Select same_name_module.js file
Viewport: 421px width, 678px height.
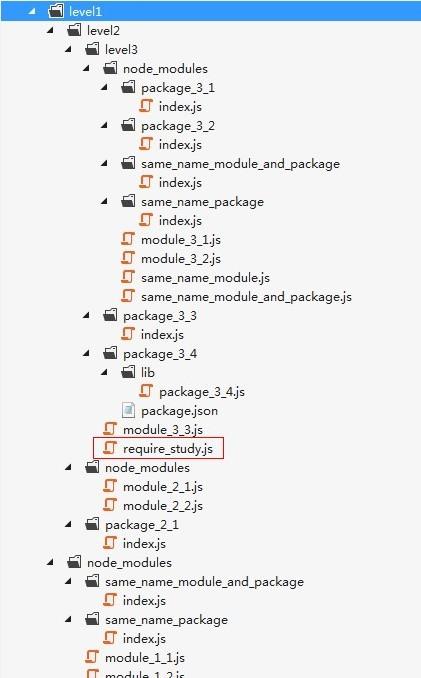(205, 278)
